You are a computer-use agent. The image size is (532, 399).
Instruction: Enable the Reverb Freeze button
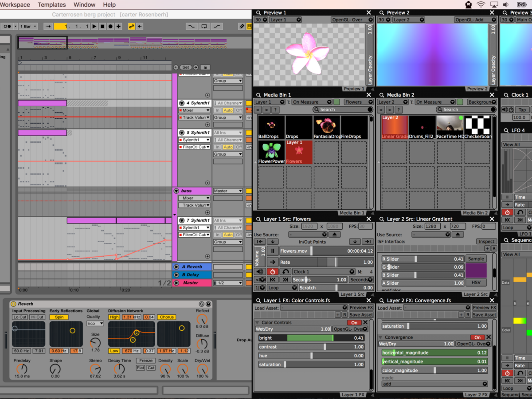coord(146,361)
